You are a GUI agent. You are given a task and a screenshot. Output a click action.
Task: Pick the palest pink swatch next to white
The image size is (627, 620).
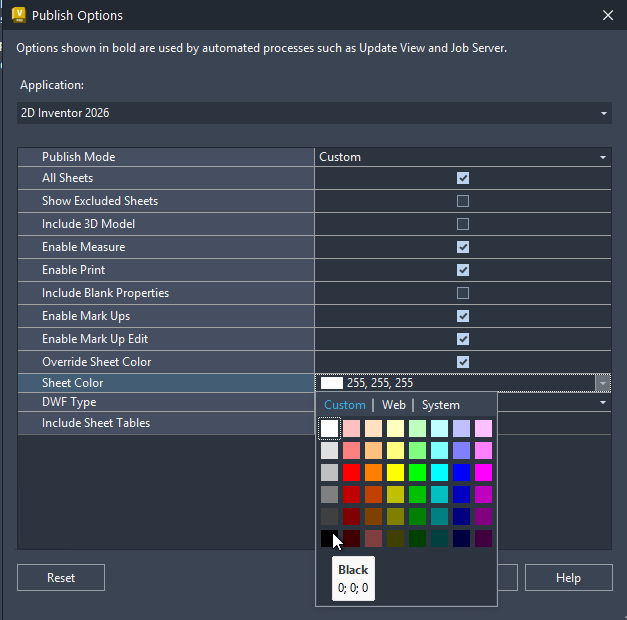point(351,428)
